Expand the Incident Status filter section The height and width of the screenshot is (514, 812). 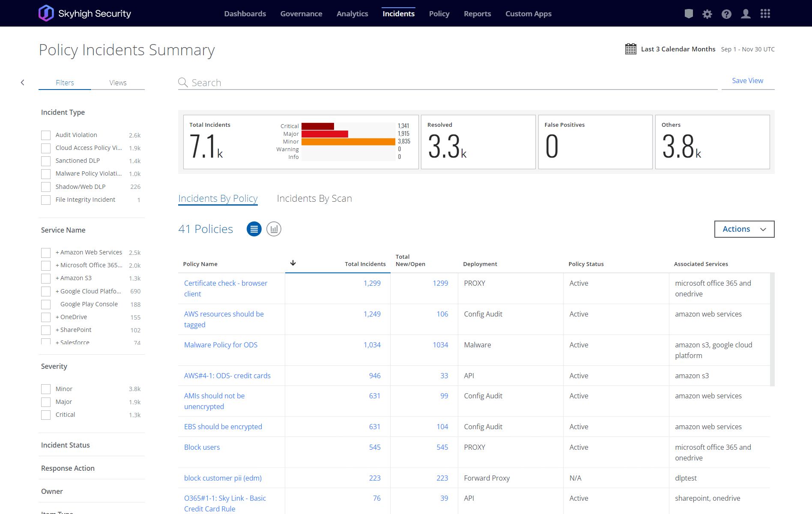pos(66,445)
